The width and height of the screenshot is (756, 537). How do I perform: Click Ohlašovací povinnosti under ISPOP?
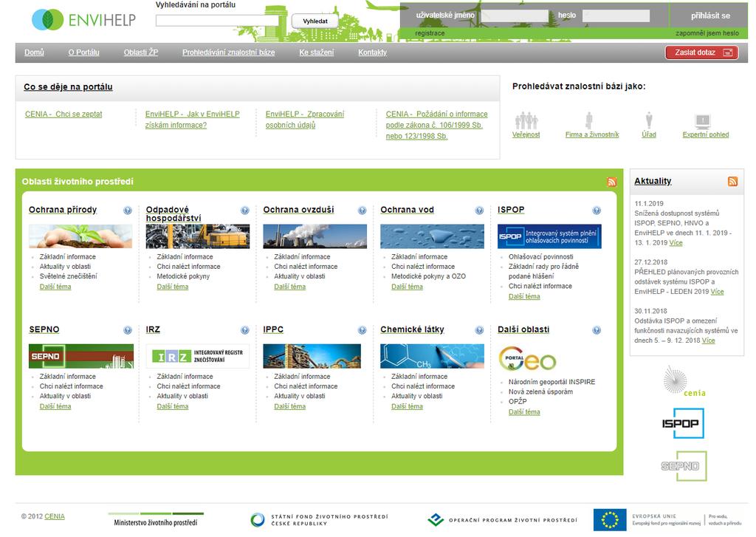pyautogui.click(x=541, y=256)
